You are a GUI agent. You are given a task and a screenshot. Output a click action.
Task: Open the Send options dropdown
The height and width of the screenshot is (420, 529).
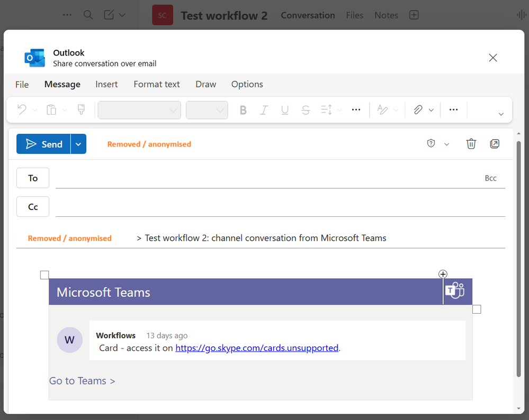(78, 144)
